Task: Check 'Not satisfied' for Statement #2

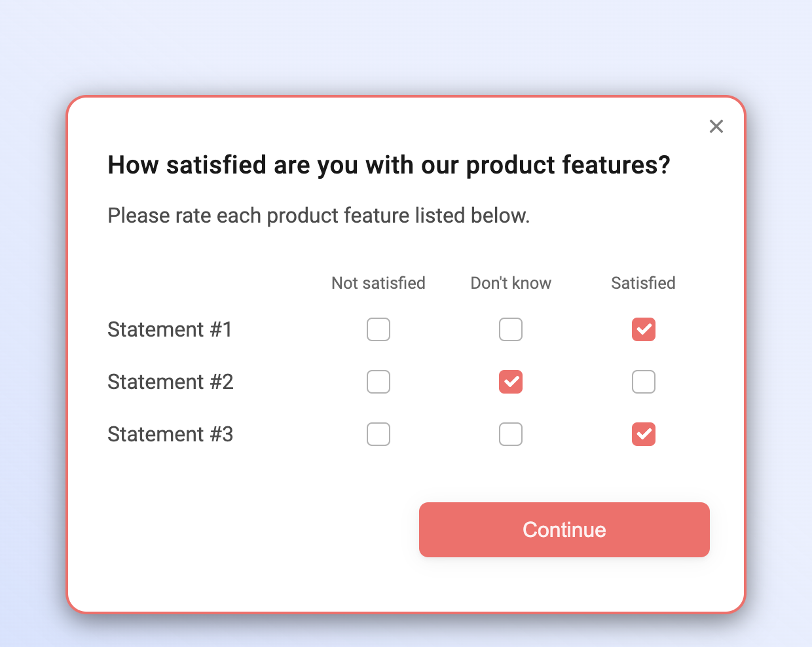Action: 378,382
